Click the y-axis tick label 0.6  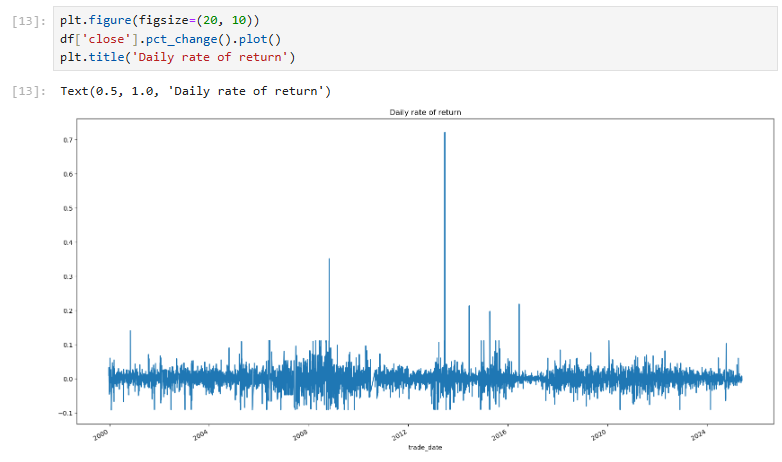pos(68,174)
